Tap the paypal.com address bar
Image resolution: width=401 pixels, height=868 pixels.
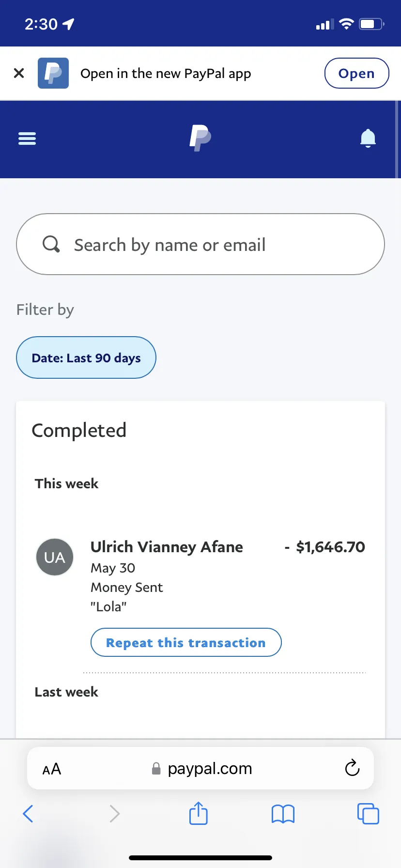(200, 768)
